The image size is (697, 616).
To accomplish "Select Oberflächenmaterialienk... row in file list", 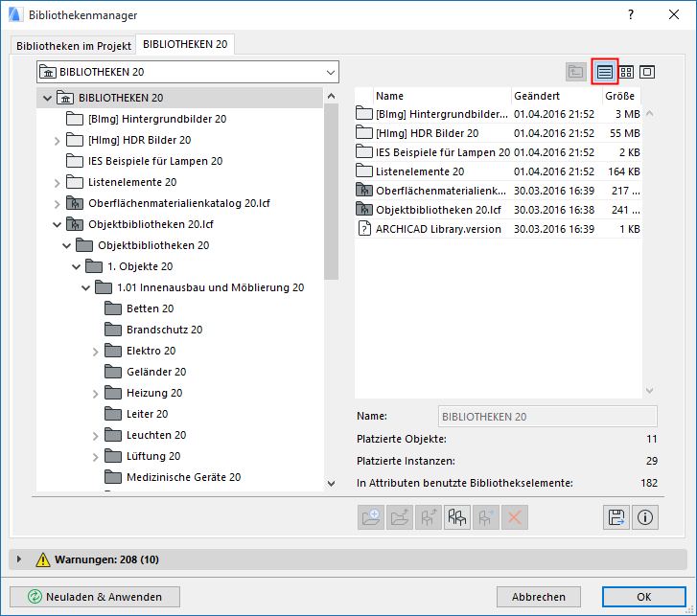I will (x=498, y=191).
